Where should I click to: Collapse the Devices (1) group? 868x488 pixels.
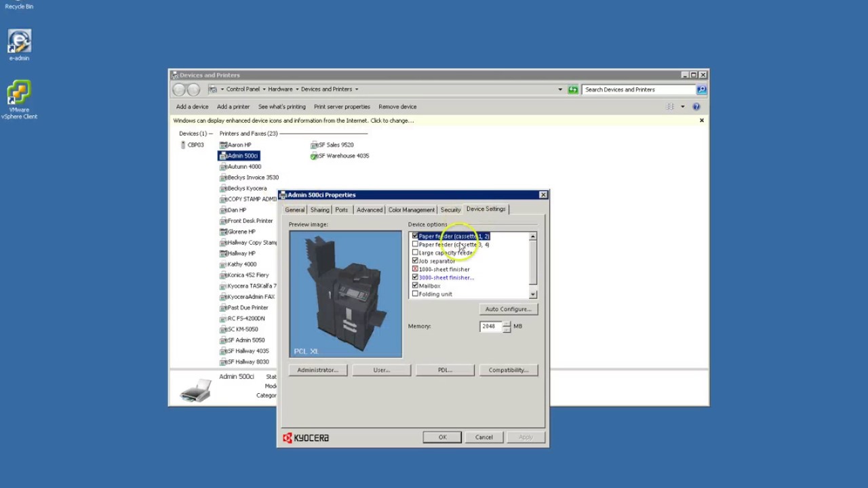click(195, 134)
